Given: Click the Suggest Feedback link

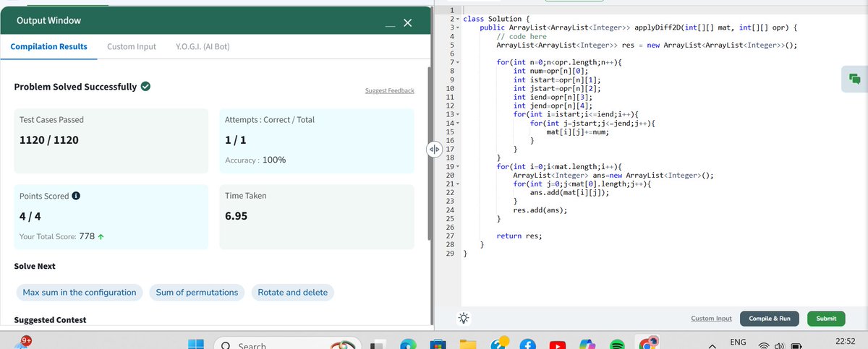Looking at the screenshot, I should (x=390, y=90).
